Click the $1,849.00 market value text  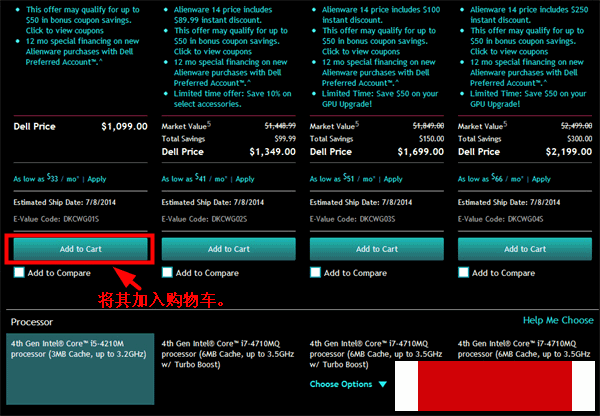pos(428,126)
